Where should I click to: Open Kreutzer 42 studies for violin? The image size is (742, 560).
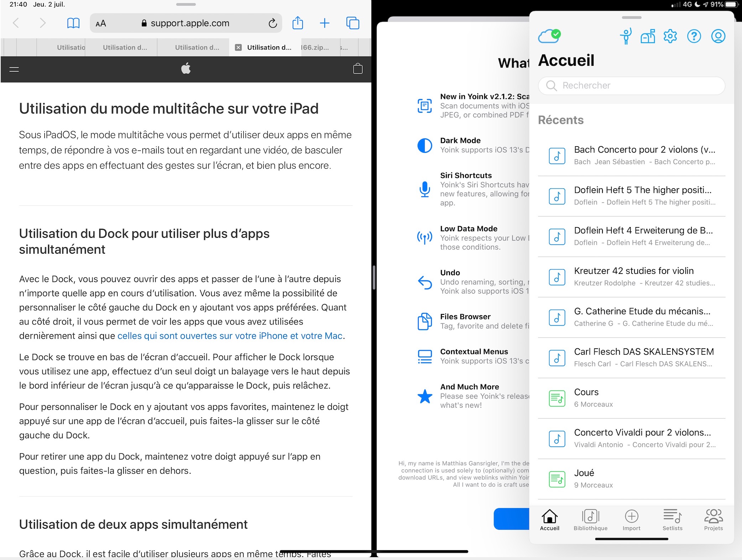coord(632,277)
